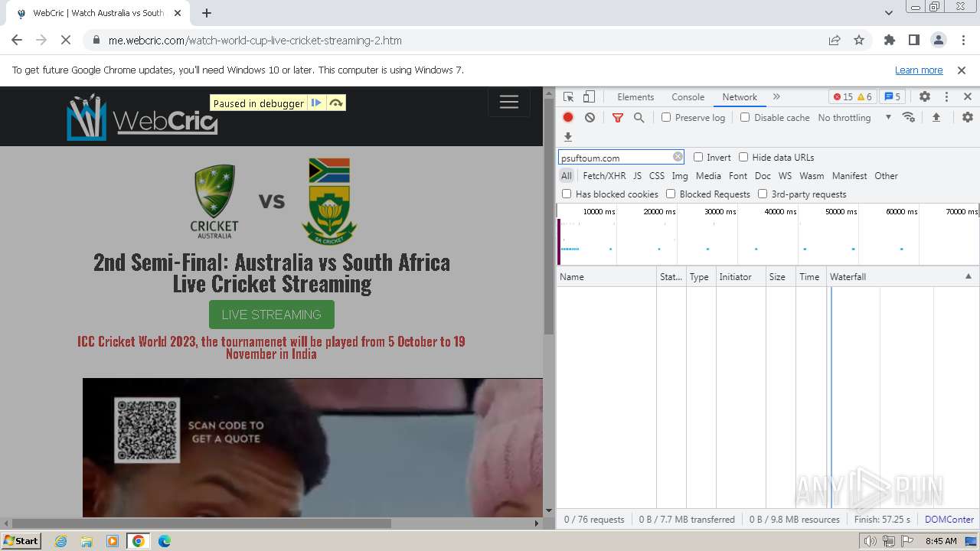Viewport: 980px width, 551px height.
Task: Open the WebCric hamburger menu
Action: [509, 102]
